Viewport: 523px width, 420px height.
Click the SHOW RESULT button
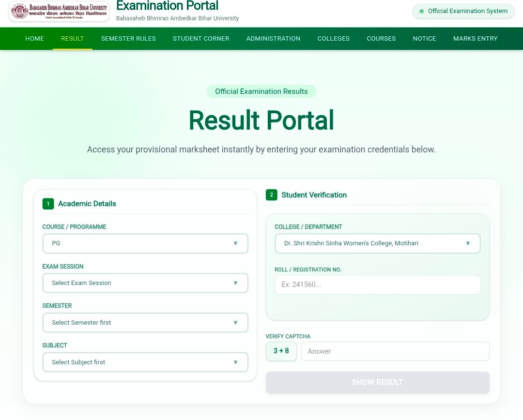pyautogui.click(x=377, y=382)
